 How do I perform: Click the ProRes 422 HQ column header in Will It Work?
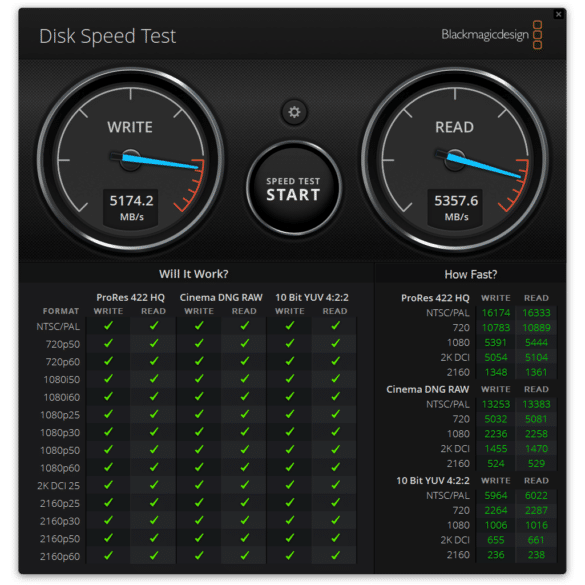click(x=131, y=297)
